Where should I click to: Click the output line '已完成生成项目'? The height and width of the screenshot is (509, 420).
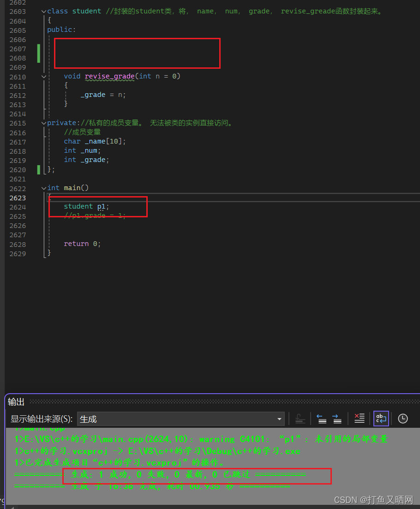click(x=119, y=462)
